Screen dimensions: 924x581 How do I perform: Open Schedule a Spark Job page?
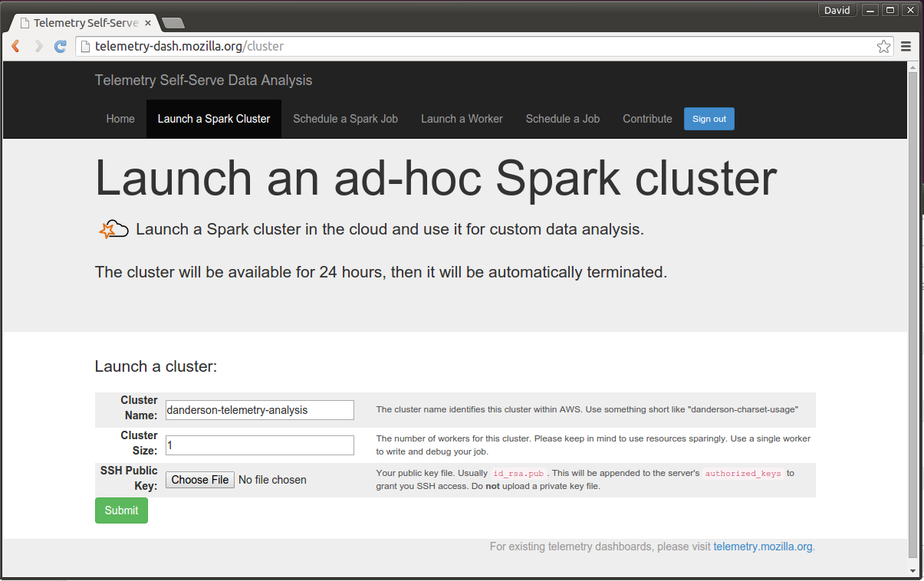pyautogui.click(x=345, y=119)
